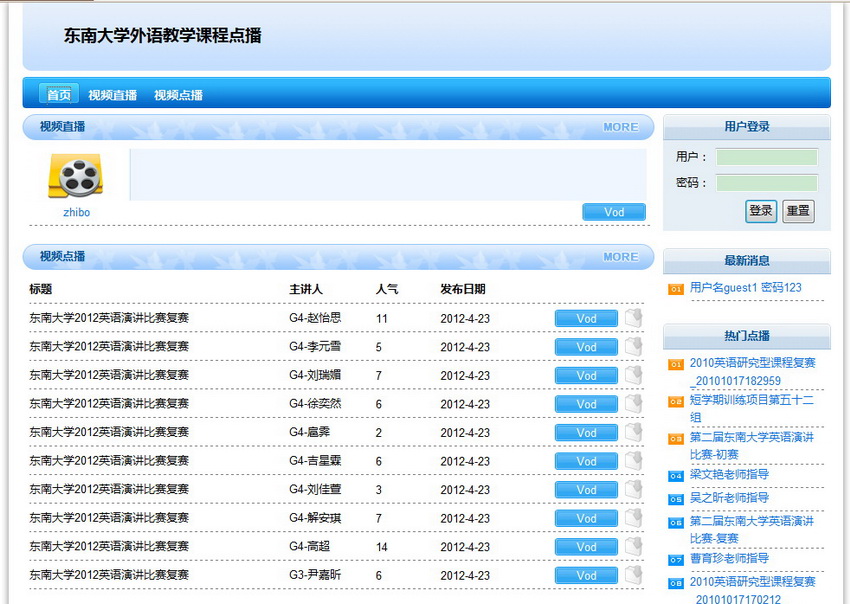Open the 梁文艳老师指导 link

(729, 474)
